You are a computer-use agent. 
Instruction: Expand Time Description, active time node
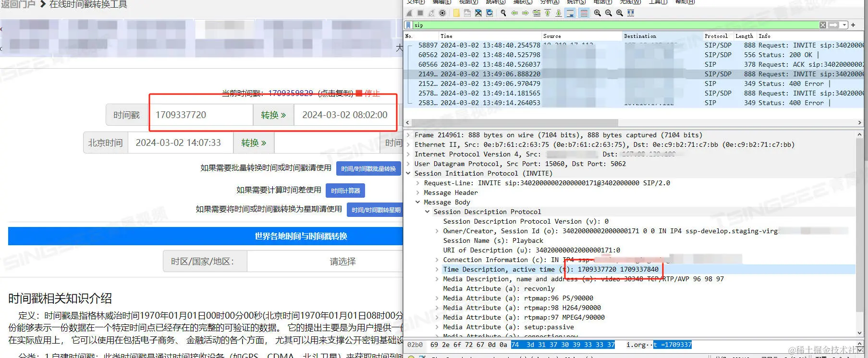pos(437,270)
